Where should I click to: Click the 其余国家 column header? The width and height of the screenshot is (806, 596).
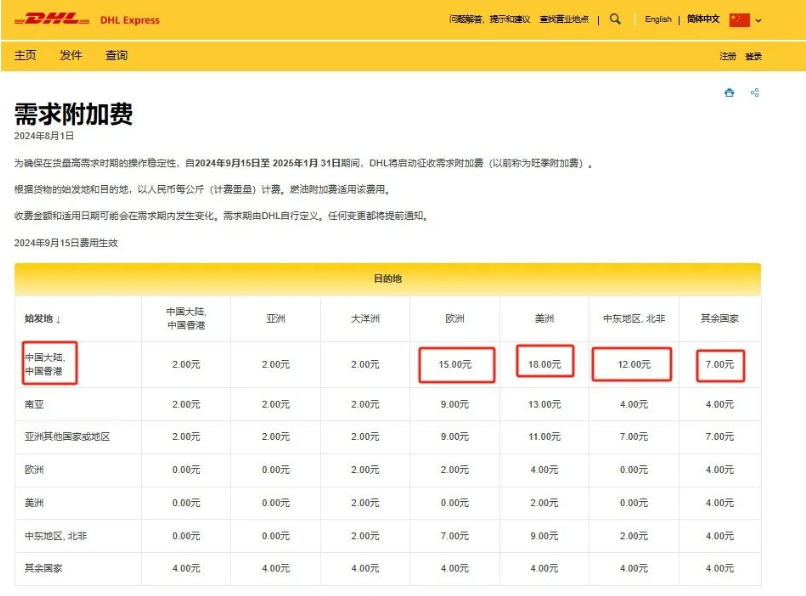pyautogui.click(x=720, y=319)
